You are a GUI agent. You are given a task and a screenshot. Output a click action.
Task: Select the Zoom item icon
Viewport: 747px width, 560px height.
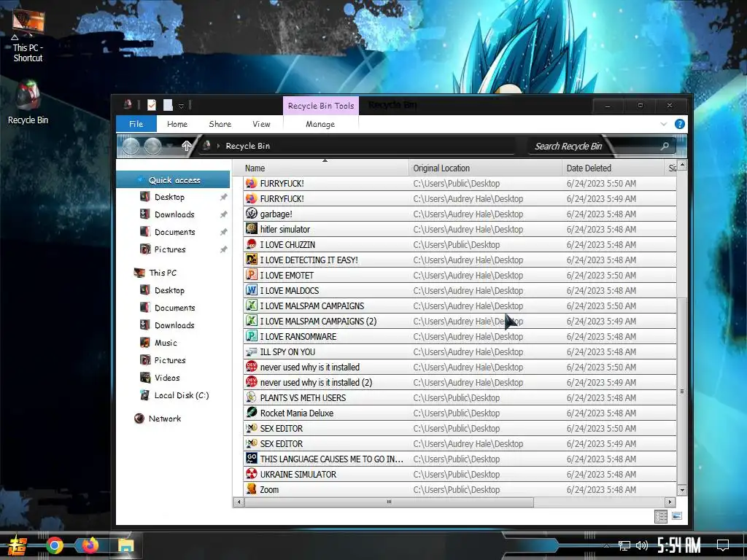coord(251,489)
